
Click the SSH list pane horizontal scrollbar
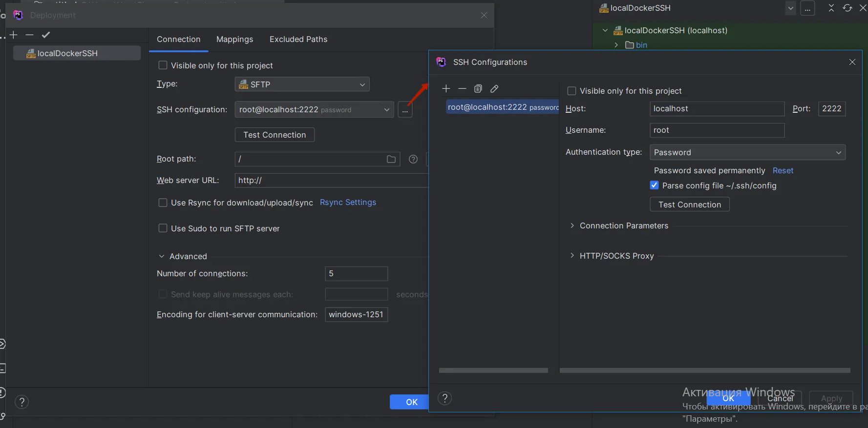[x=493, y=370]
